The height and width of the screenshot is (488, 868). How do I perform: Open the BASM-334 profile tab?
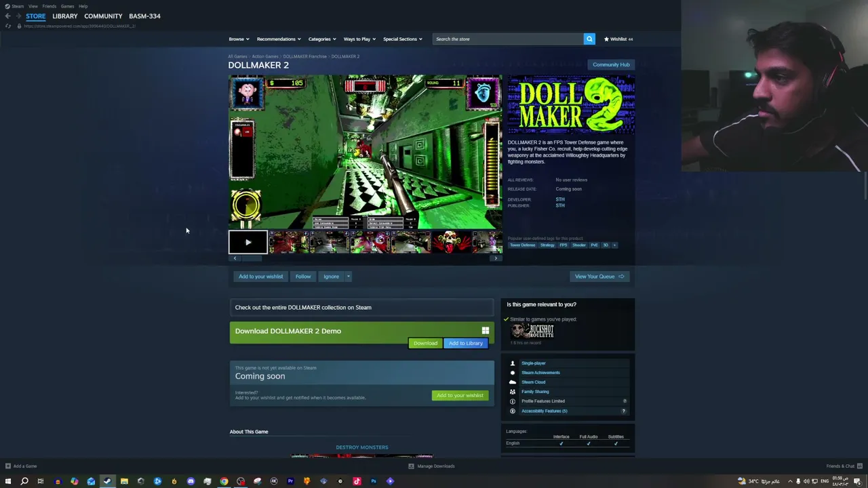click(144, 16)
